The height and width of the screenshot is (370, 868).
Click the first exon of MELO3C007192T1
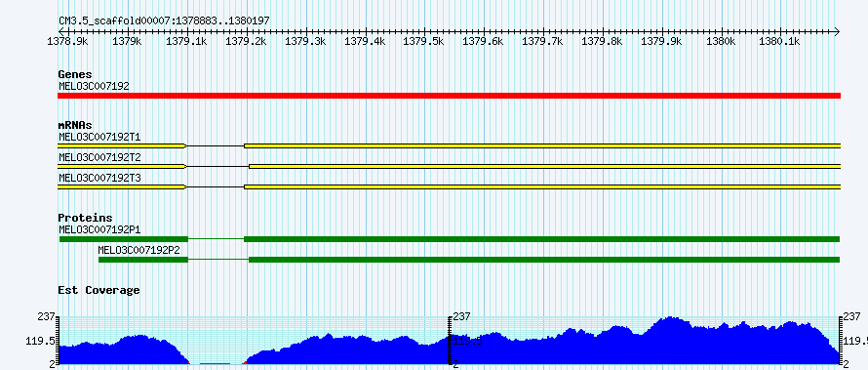click(122, 145)
